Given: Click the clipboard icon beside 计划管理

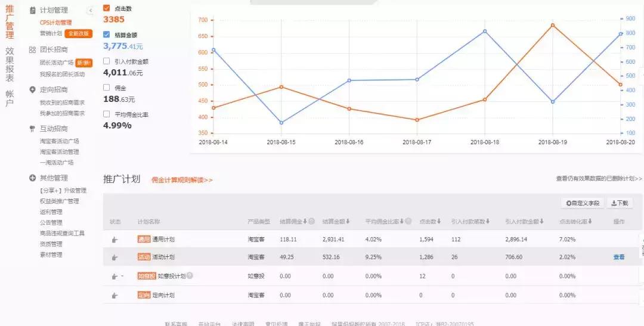Looking at the screenshot, I should point(33,11).
